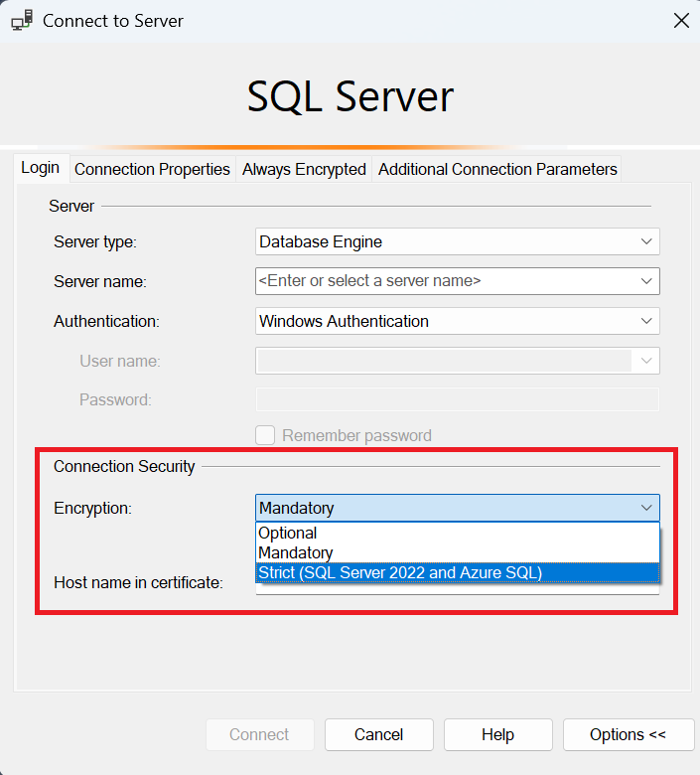
Task: Choose Optional from the encryption list
Action: 288,534
